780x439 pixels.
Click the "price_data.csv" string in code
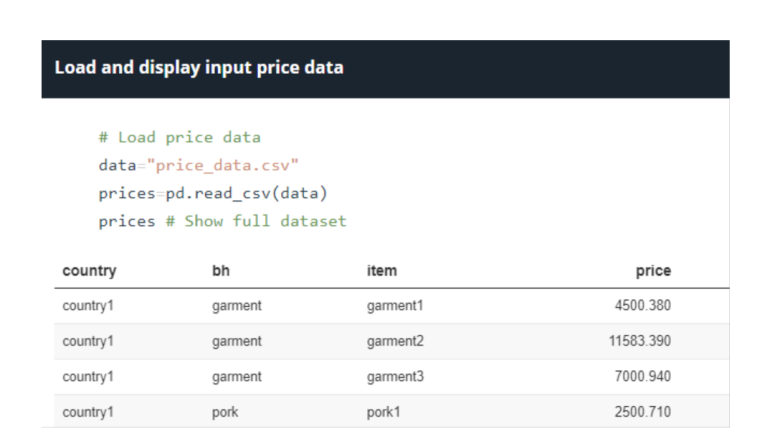click(222, 165)
